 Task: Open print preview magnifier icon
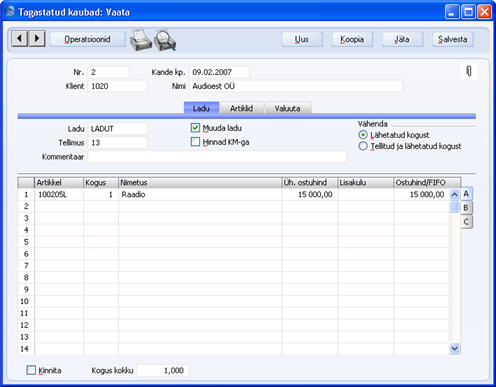point(165,40)
